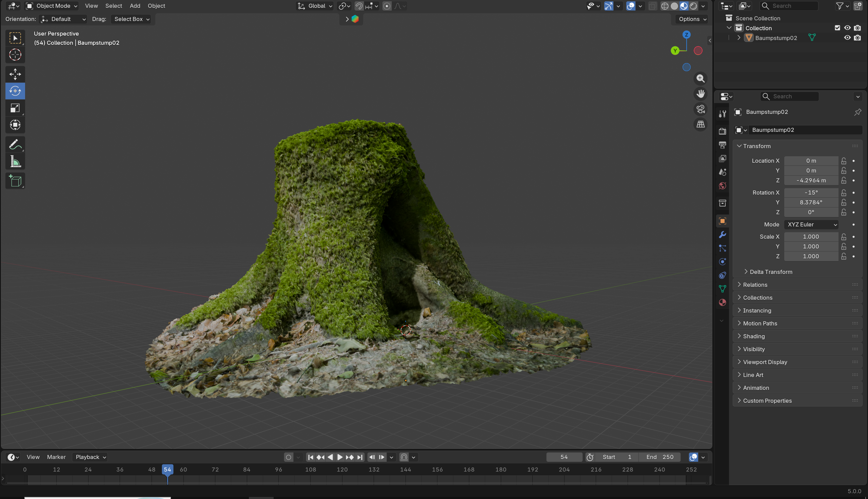The width and height of the screenshot is (868, 499).
Task: Select the Add Cube tool
Action: click(x=15, y=181)
